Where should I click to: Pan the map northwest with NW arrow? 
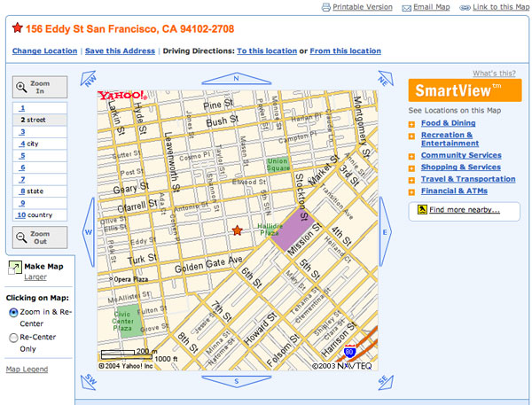(89, 78)
